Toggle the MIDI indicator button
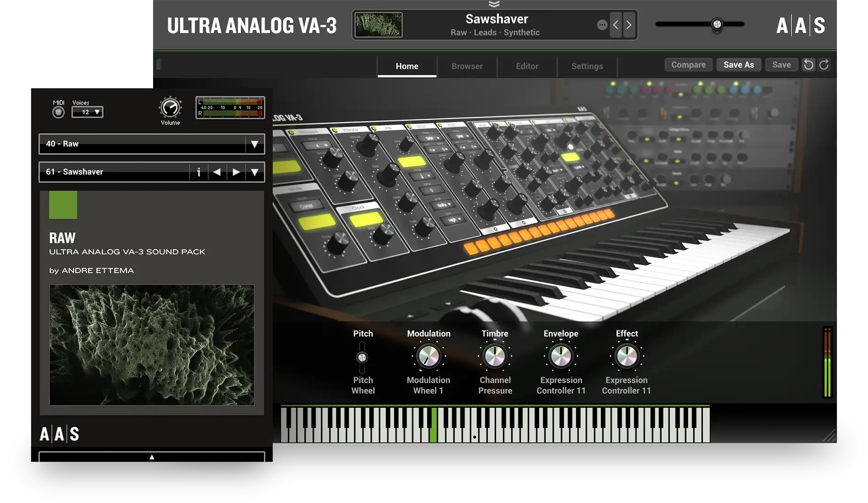Image resolution: width=868 pixels, height=503 pixels. tap(58, 112)
